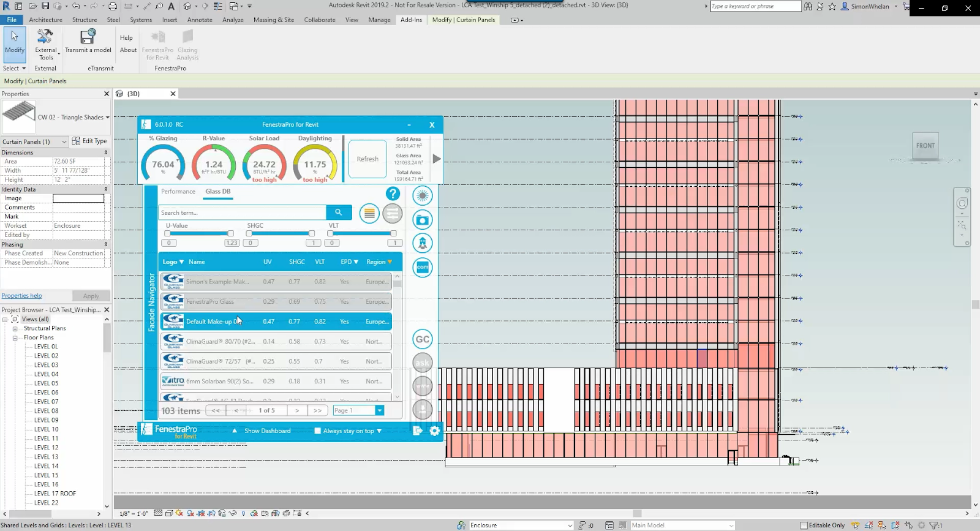Click Show Dashboard in FenestraPro
This screenshot has width=980, height=531.
point(268,431)
